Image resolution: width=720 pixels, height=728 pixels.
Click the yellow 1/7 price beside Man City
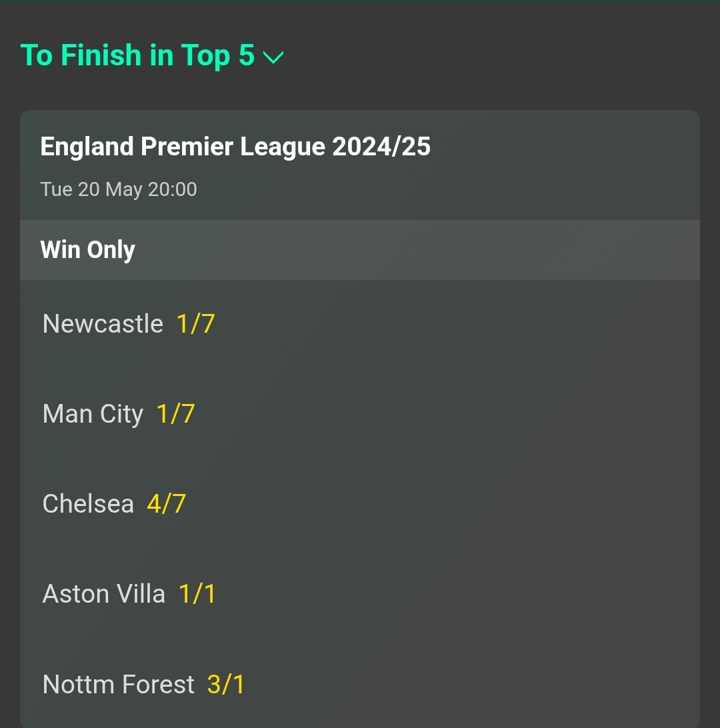[x=175, y=414]
